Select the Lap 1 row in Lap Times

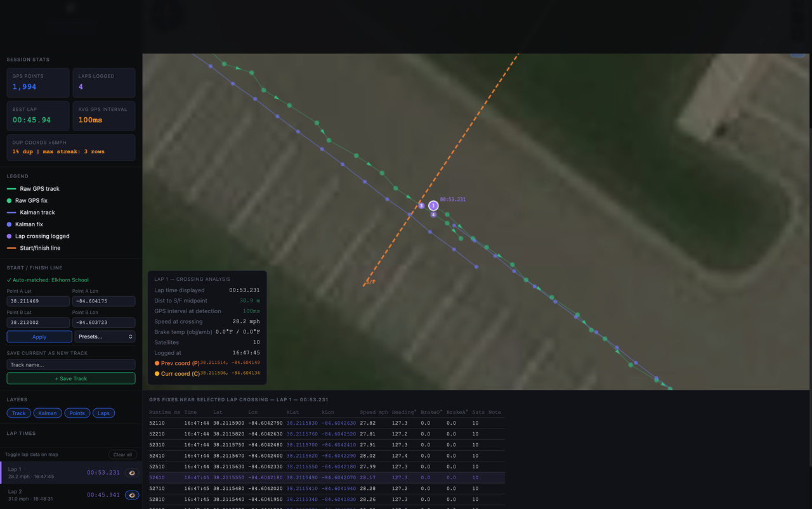click(x=71, y=473)
